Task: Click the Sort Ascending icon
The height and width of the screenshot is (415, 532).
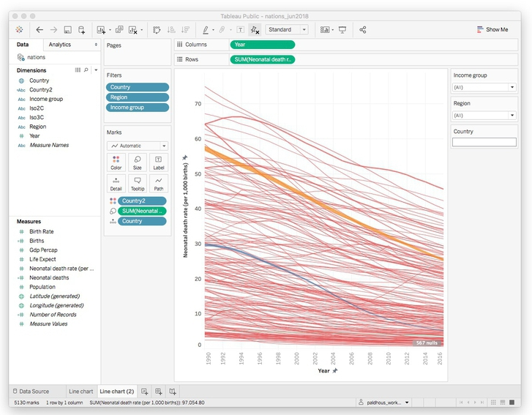Action: click(x=171, y=30)
